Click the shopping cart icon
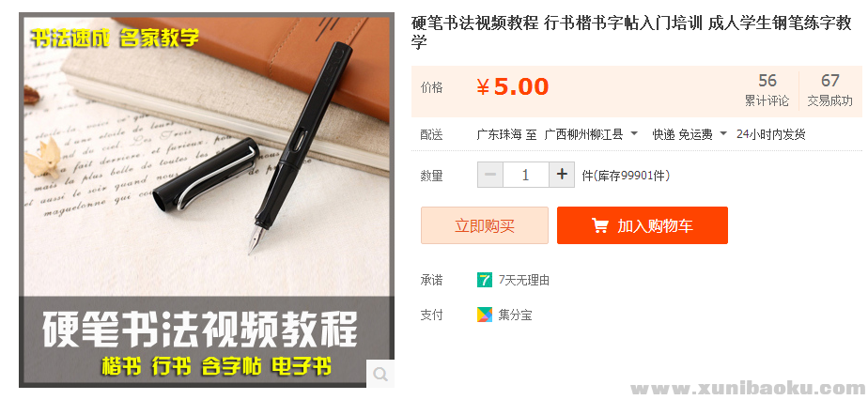 point(599,225)
